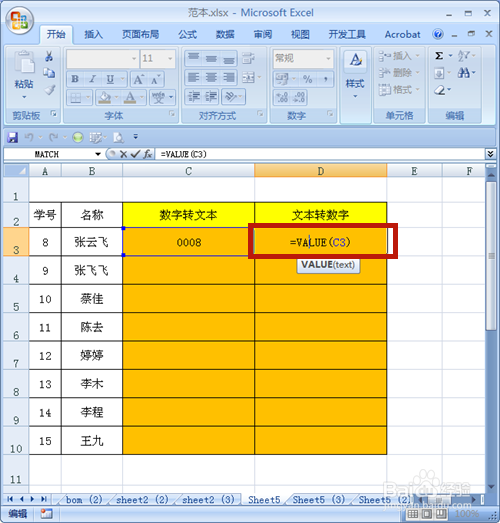Click the Comma Style icon
Screen dimensions: 500x523
(x=325, y=79)
